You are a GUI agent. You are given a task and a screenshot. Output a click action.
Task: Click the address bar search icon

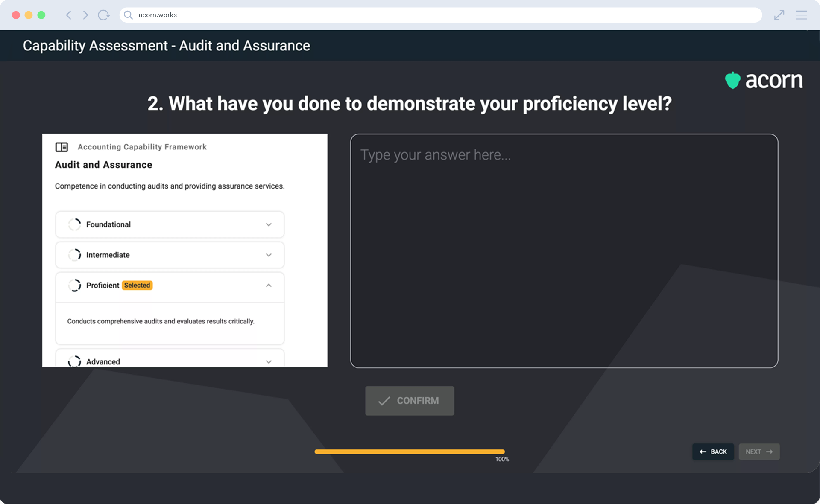(x=128, y=15)
